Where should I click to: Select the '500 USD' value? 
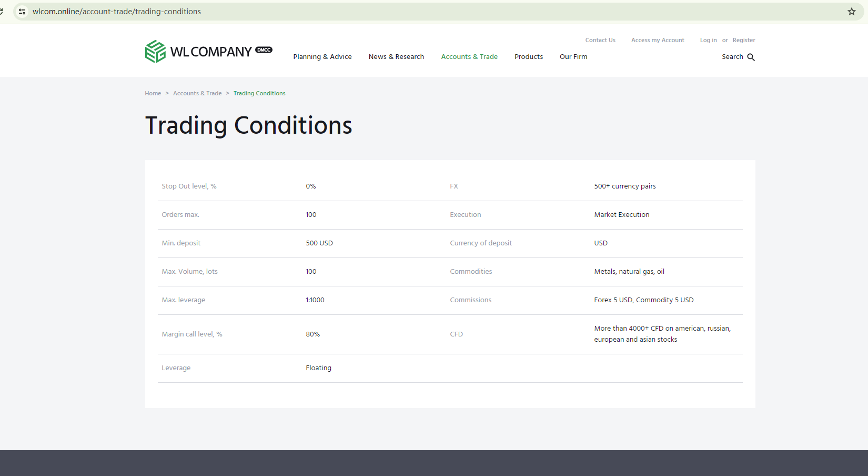coord(319,243)
